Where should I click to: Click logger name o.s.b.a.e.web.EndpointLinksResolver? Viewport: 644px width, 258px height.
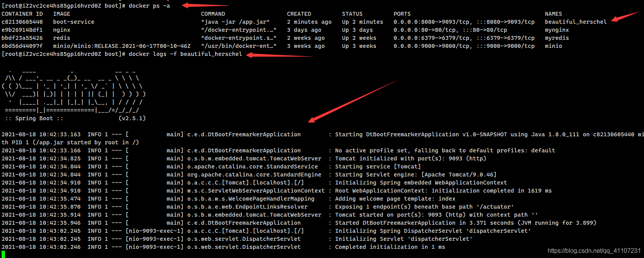(247, 207)
